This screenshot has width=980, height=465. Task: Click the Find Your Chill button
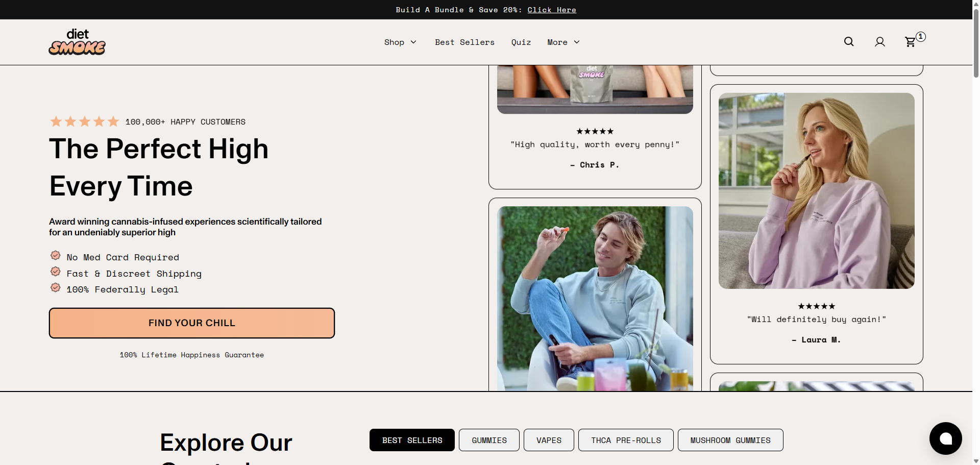(192, 323)
